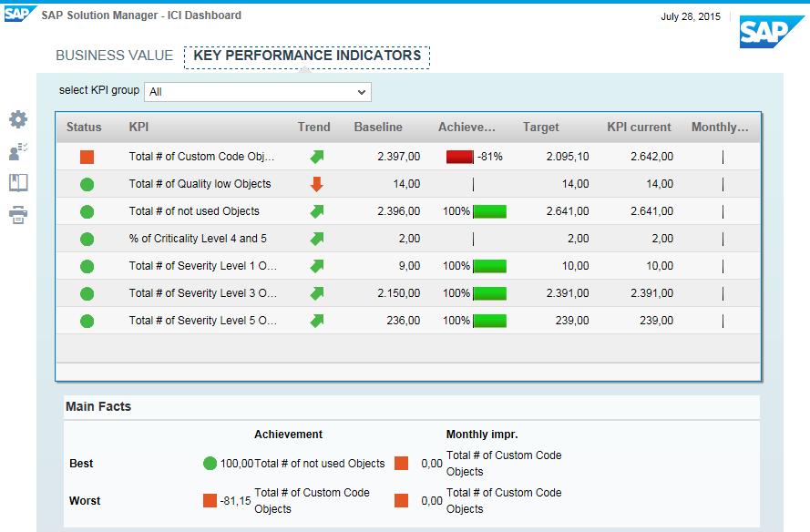Image resolution: width=810 pixels, height=532 pixels.
Task: Open the select KPI group dropdown
Action: (257, 92)
